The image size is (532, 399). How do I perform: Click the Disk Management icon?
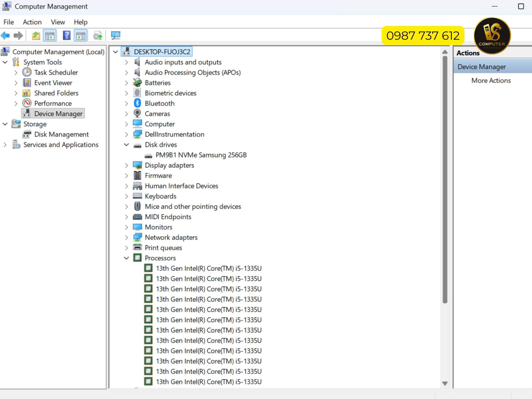pos(27,134)
